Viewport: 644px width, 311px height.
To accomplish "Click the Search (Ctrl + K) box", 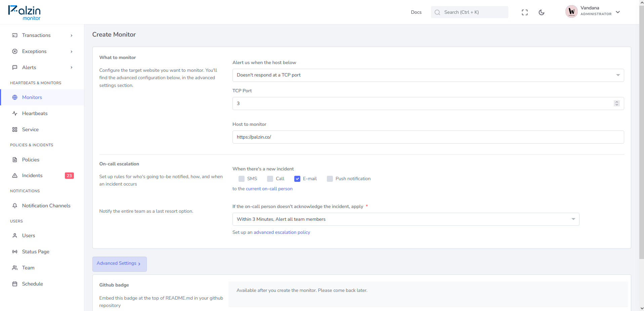I will [x=470, y=12].
